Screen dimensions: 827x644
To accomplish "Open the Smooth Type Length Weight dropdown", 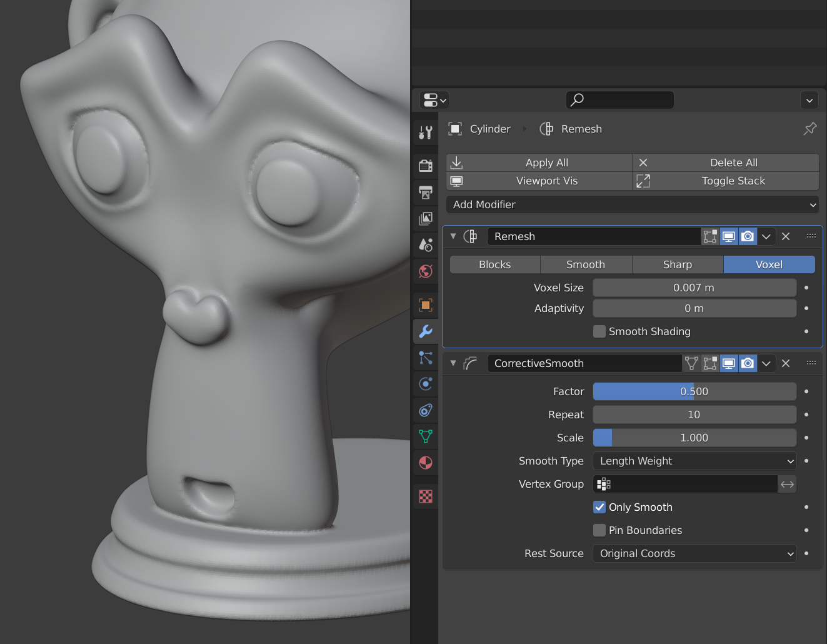I will [x=694, y=461].
